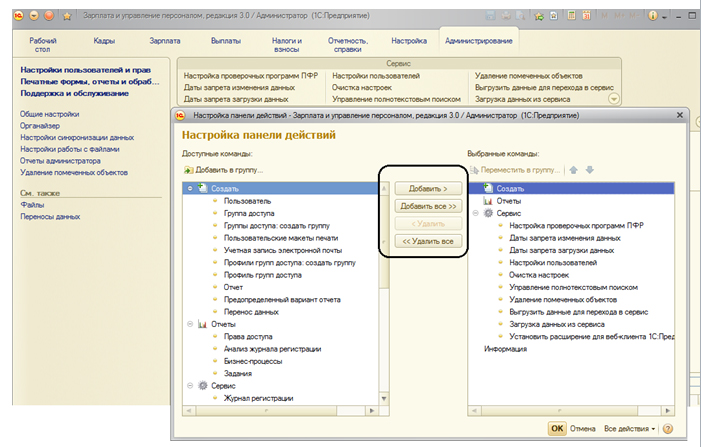Open Настройки пользователей и прав link
Viewport: 701px width, 447px height.
pyautogui.click(x=85, y=70)
